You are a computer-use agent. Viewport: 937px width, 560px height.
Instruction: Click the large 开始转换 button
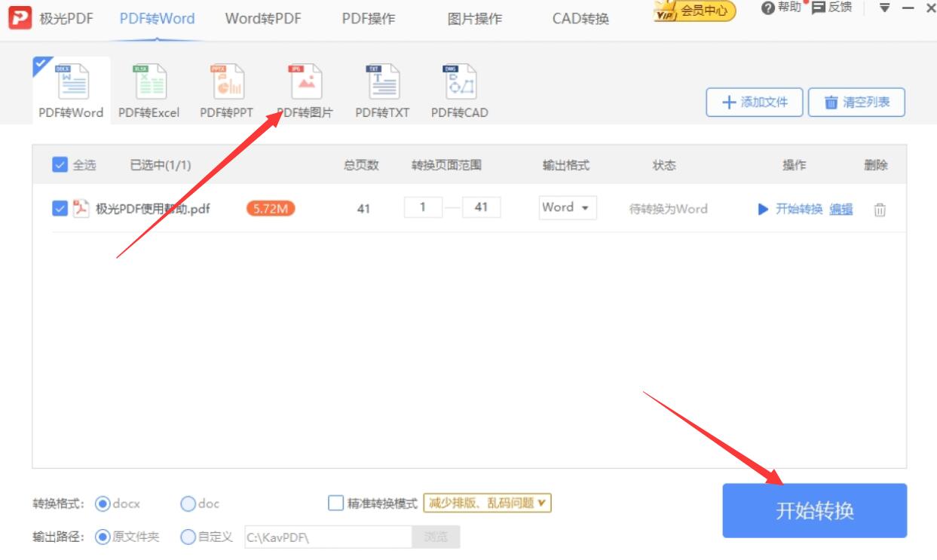coord(815,510)
